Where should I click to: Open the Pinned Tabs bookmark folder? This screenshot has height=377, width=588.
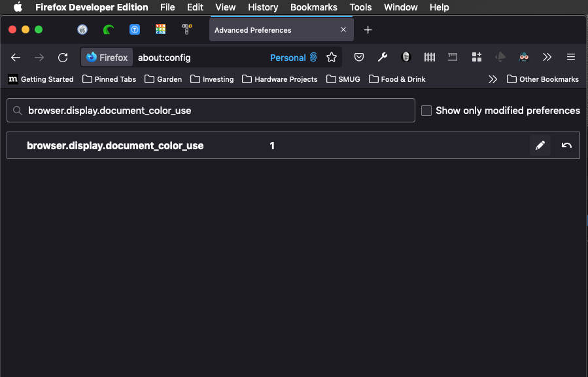click(x=109, y=79)
